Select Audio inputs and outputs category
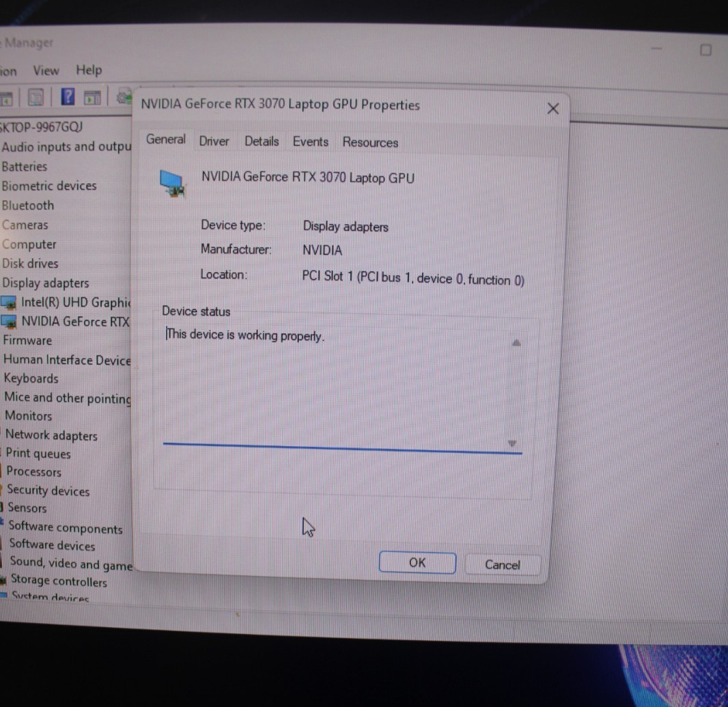Screen dimensions: 728x707 point(66,146)
